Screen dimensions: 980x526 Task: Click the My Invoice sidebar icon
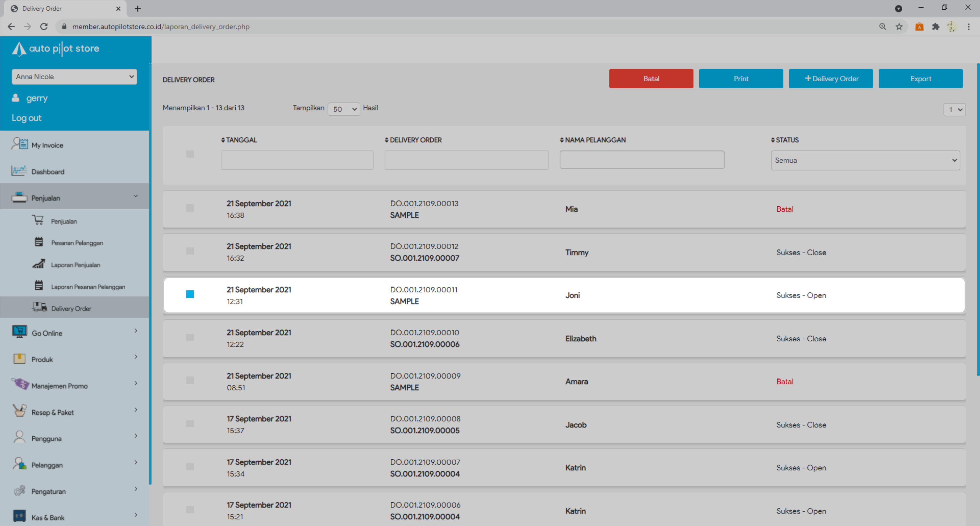coord(19,144)
